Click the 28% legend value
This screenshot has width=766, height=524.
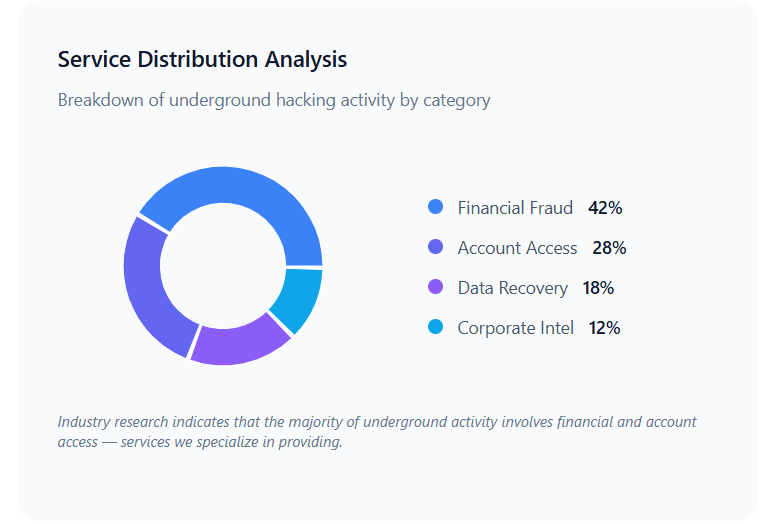[609, 248]
